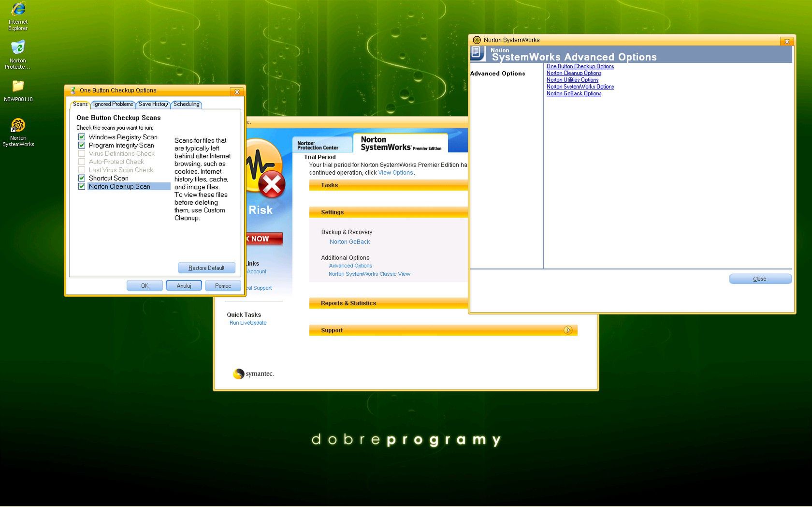Click Technical Support link in sidebar

pyautogui.click(x=259, y=288)
